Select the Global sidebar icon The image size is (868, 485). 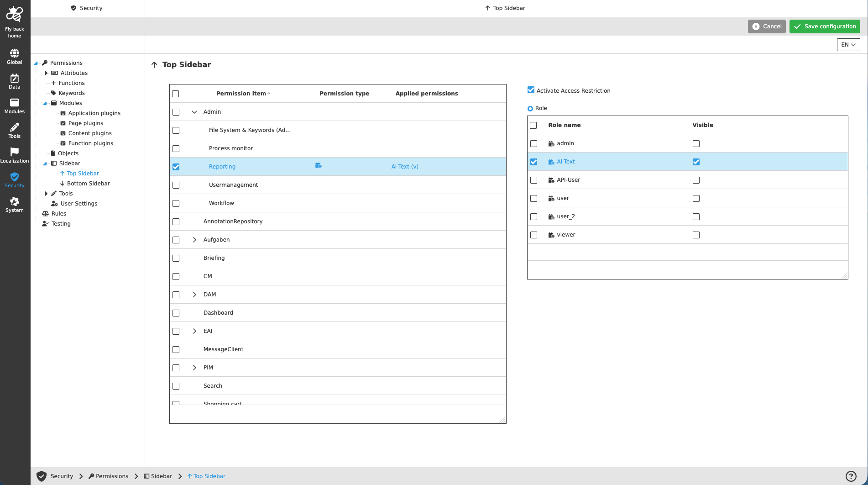click(14, 55)
